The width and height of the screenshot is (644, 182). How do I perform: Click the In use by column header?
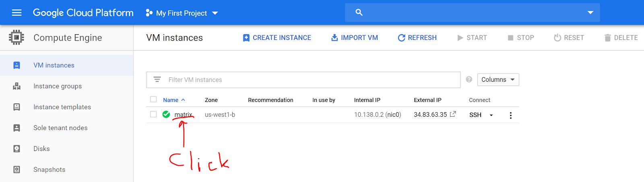tap(324, 100)
